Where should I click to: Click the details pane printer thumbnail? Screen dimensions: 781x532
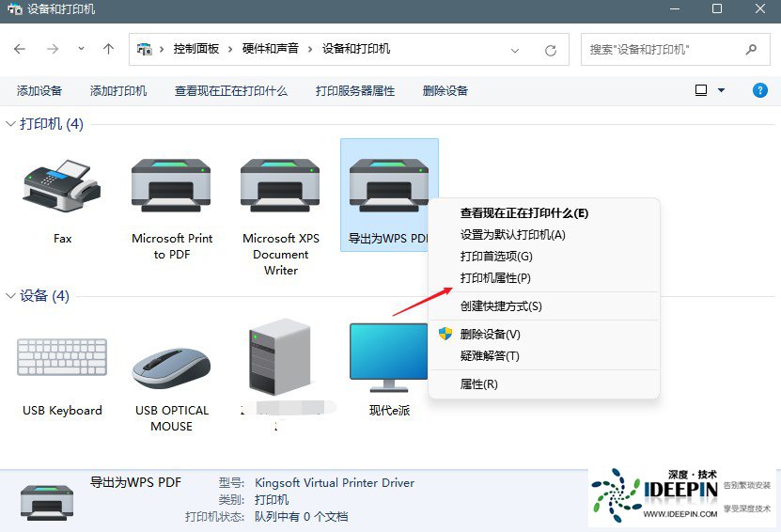coord(47,502)
